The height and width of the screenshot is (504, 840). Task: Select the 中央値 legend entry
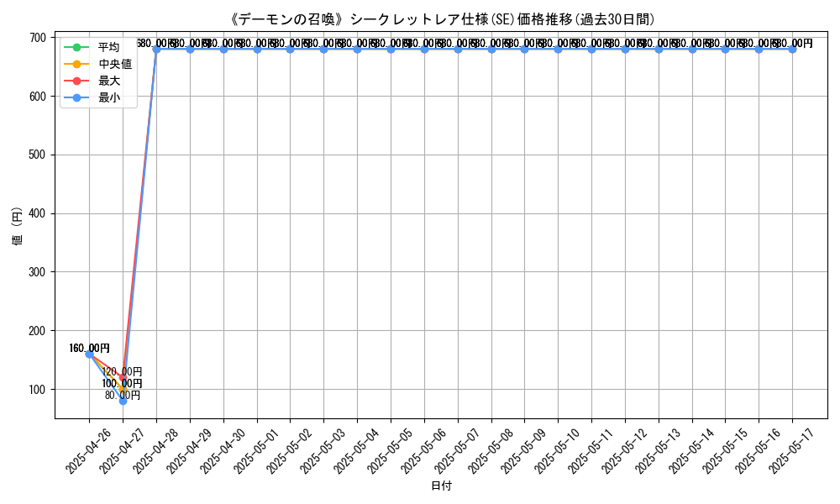click(98, 65)
